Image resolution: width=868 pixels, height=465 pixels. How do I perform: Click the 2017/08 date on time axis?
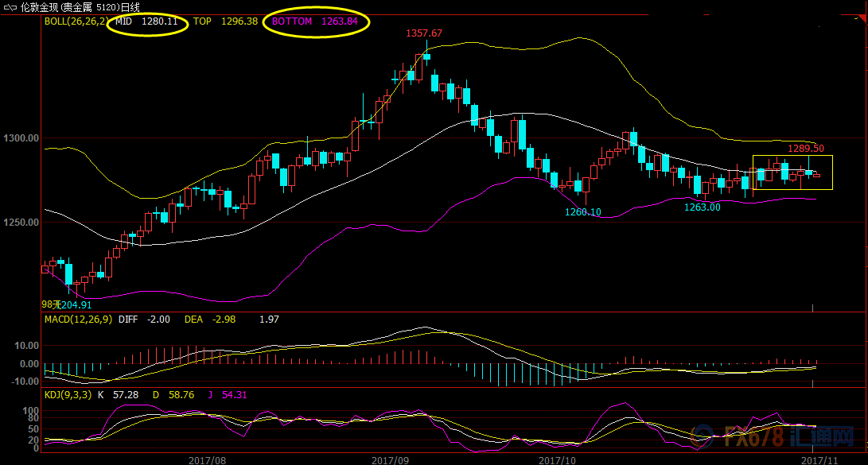(207, 459)
